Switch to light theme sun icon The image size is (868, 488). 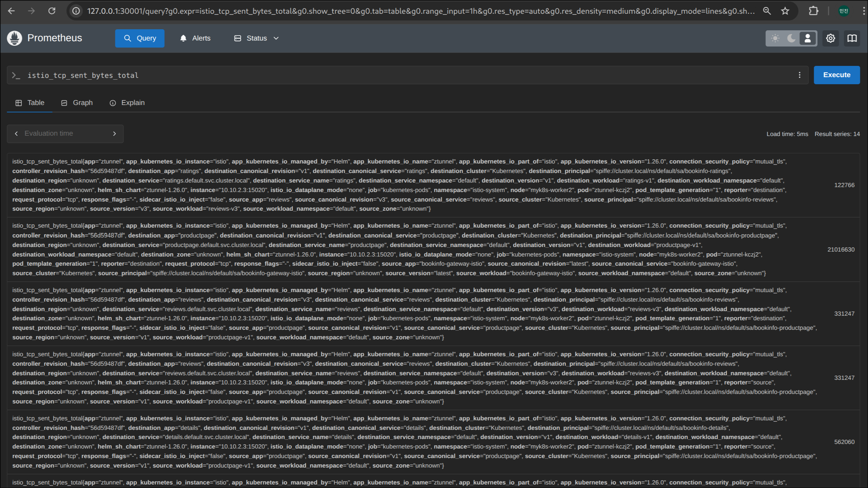775,38
